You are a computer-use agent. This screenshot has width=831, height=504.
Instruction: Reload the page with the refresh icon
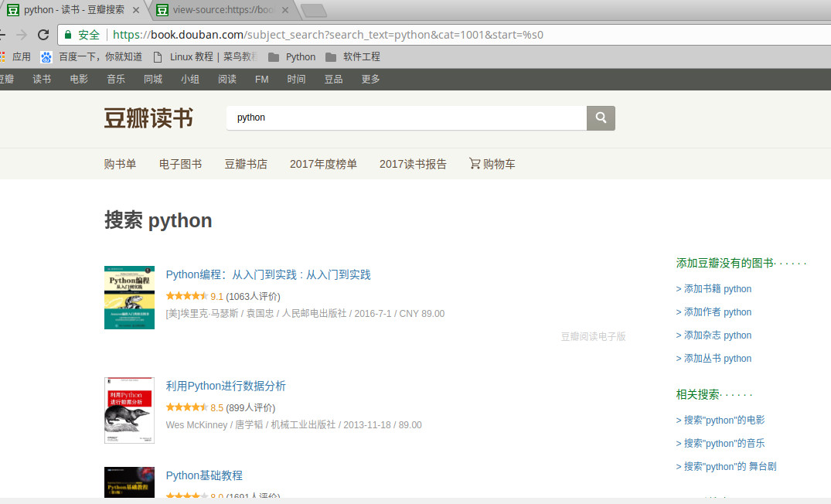43,35
